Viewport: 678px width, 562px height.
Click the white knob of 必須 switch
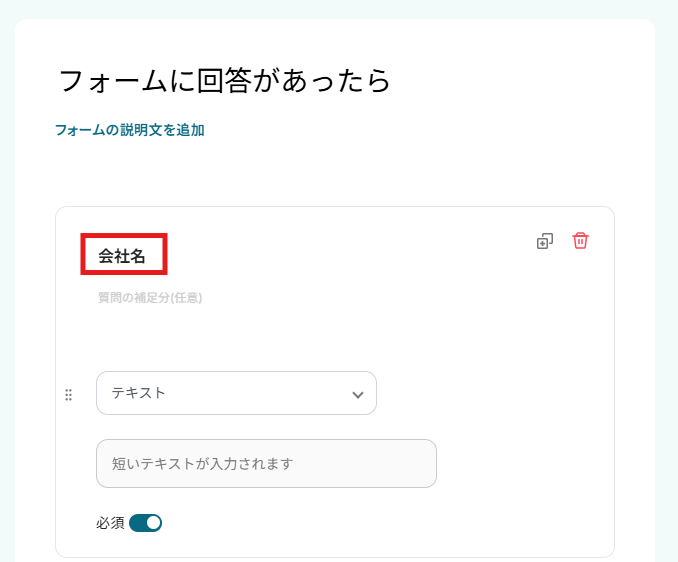point(153,522)
